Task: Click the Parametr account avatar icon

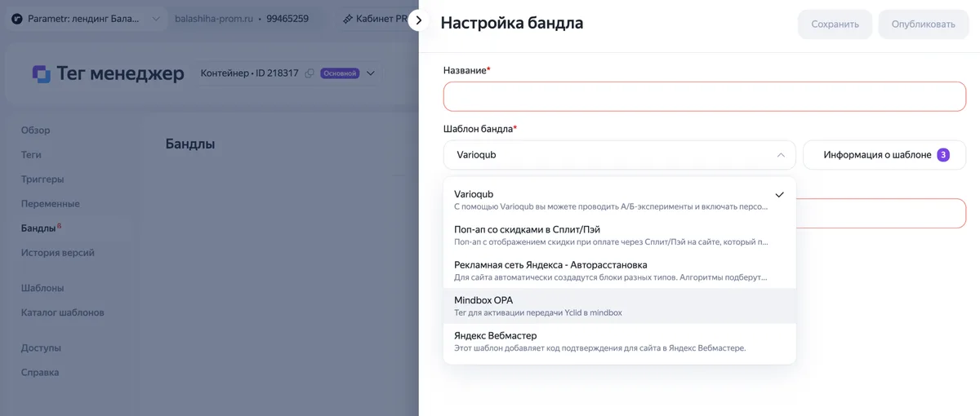Action: pyautogui.click(x=16, y=18)
